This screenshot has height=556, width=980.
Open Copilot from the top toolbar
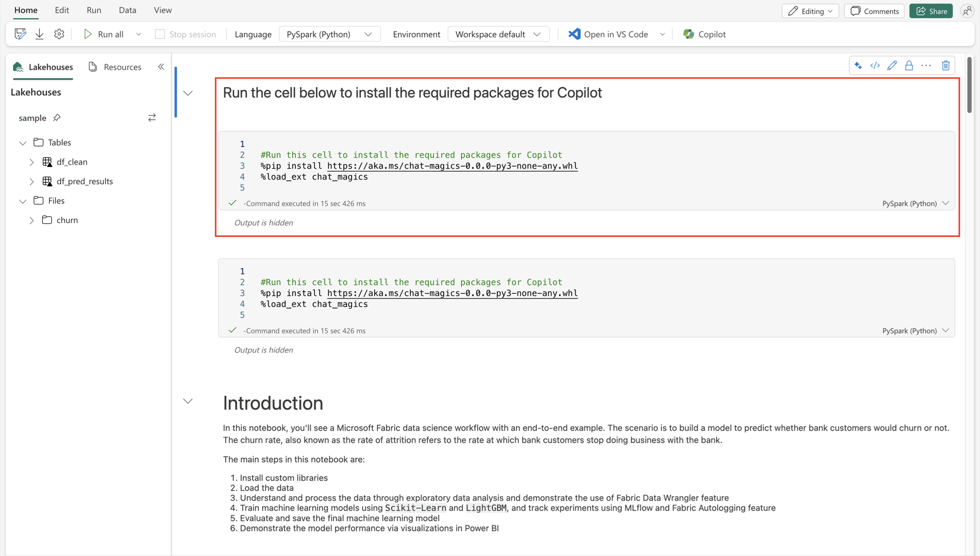(704, 34)
